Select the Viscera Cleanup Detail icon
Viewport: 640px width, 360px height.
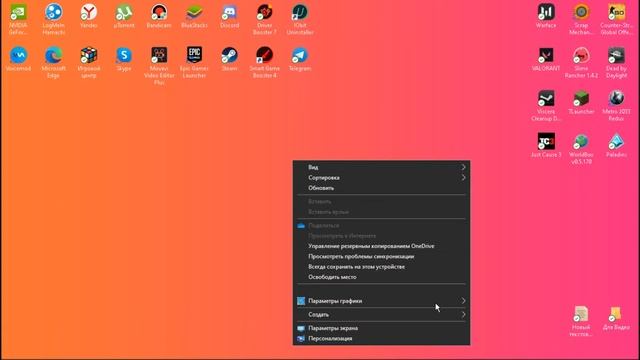click(x=546, y=99)
